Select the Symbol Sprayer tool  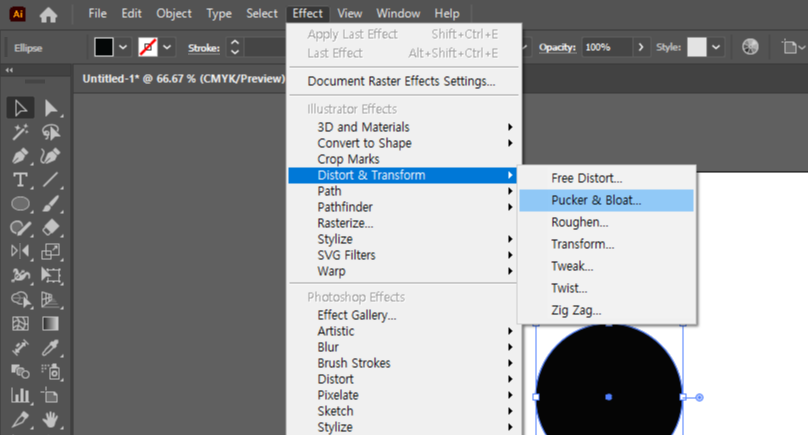pyautogui.click(x=50, y=371)
